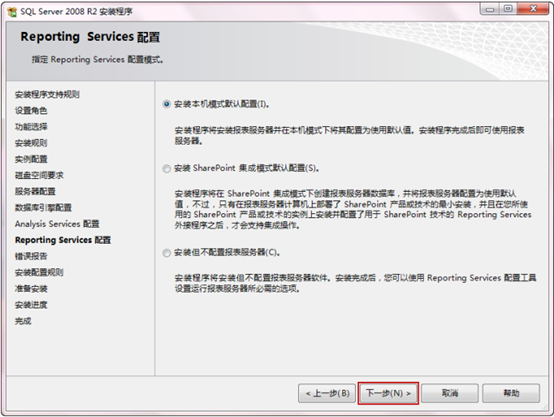Click Reporting Services 配置 sidebar step

(63, 240)
